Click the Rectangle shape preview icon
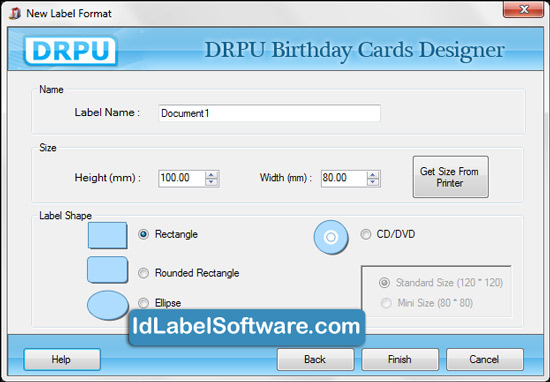 (107, 235)
